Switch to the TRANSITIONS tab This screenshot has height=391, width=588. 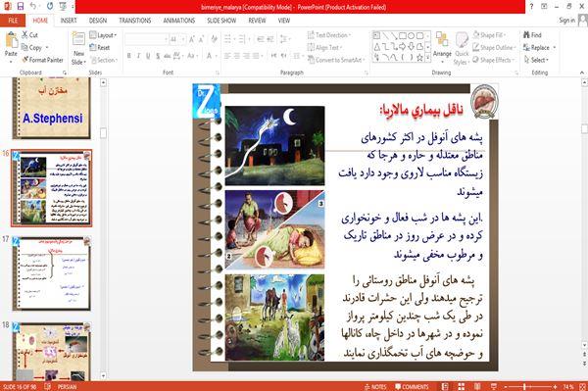135,21
